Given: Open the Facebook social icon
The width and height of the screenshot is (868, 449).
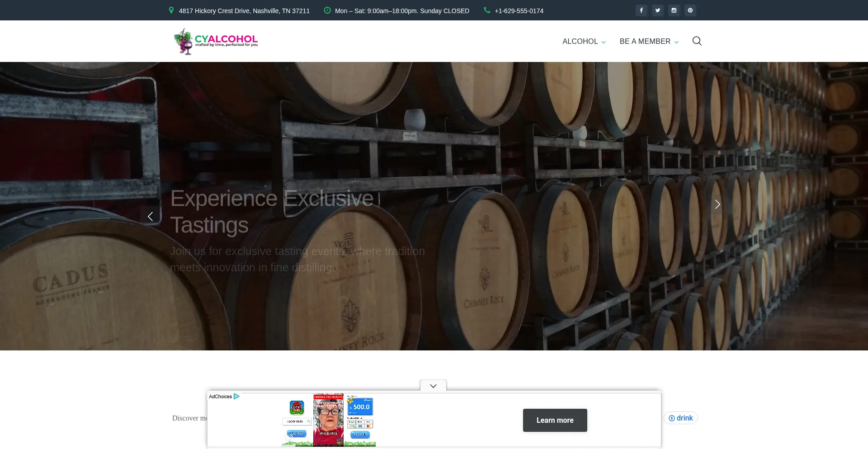Looking at the screenshot, I should (x=641, y=10).
